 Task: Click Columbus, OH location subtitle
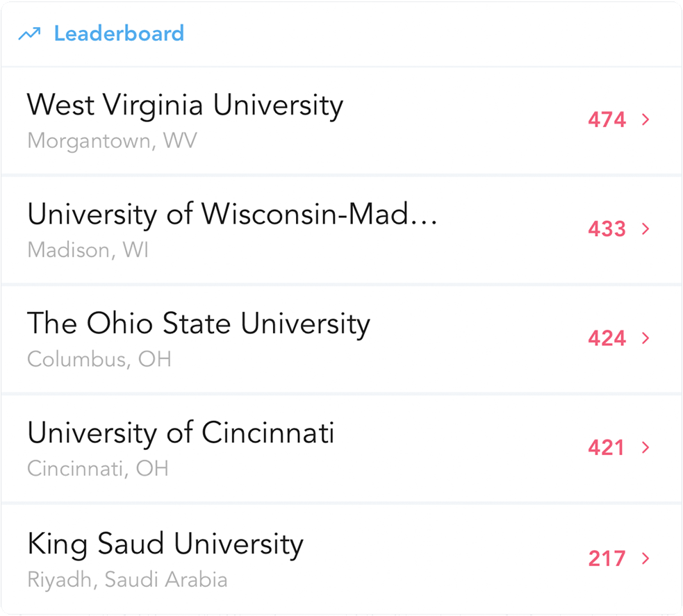tap(99, 359)
